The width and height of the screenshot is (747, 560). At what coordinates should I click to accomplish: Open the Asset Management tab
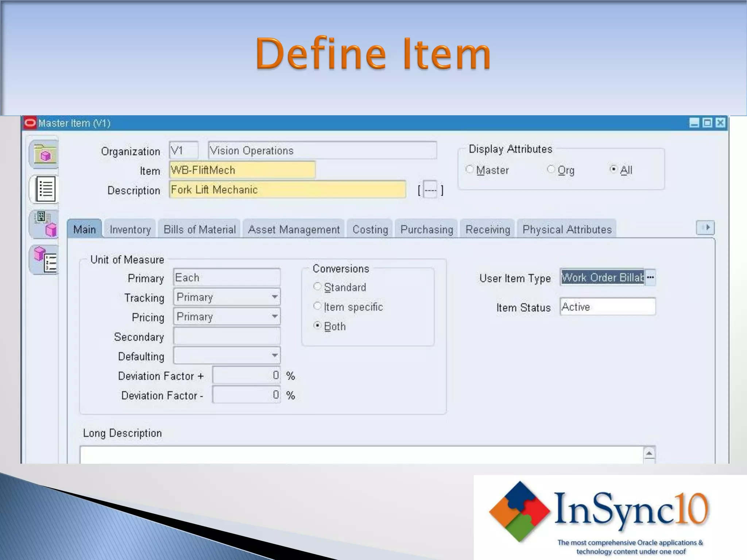(x=294, y=230)
